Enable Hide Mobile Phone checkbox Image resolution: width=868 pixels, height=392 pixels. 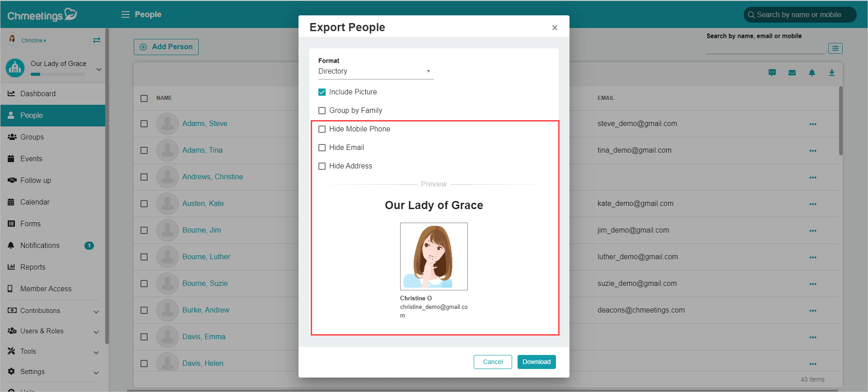coord(322,129)
